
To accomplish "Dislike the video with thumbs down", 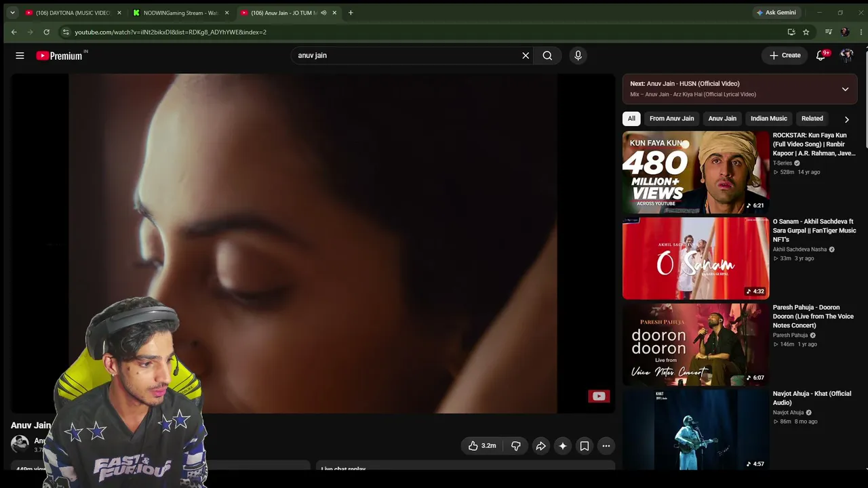I will [x=516, y=446].
